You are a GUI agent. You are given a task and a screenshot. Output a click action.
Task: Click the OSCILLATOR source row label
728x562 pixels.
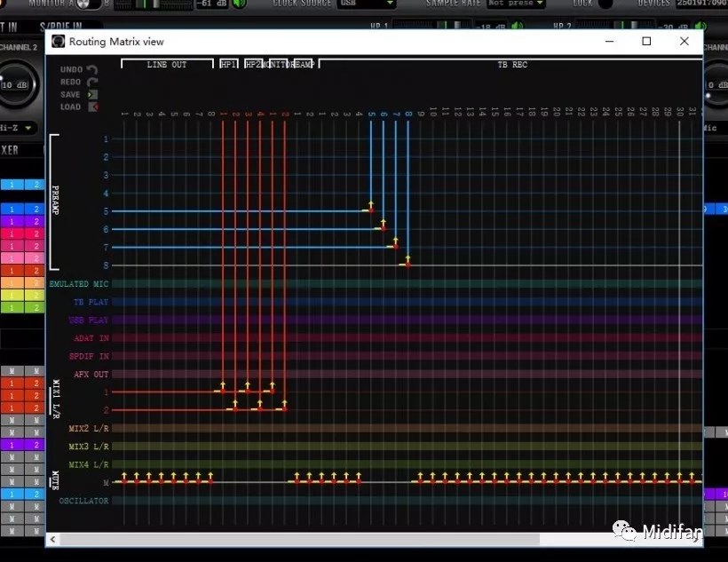(83, 501)
